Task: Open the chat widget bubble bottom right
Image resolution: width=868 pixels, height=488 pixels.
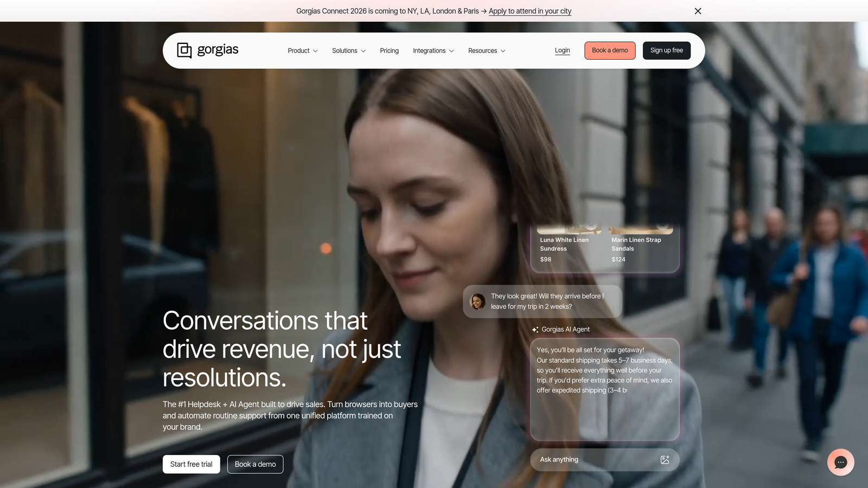Action: (840, 462)
